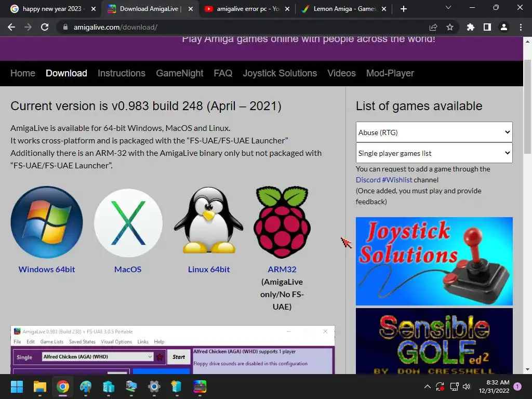Open the Windows Start menu
The image size is (532, 399).
[17, 387]
